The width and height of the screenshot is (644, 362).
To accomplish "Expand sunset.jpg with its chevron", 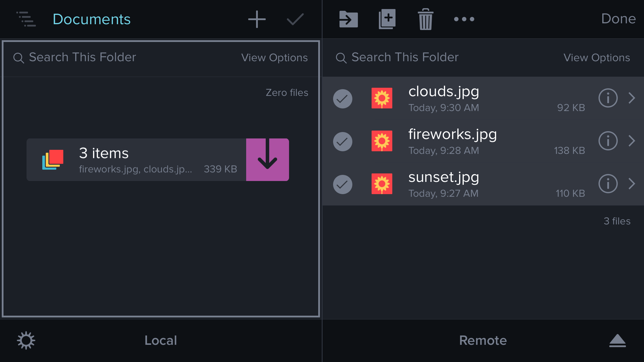I will (x=632, y=184).
